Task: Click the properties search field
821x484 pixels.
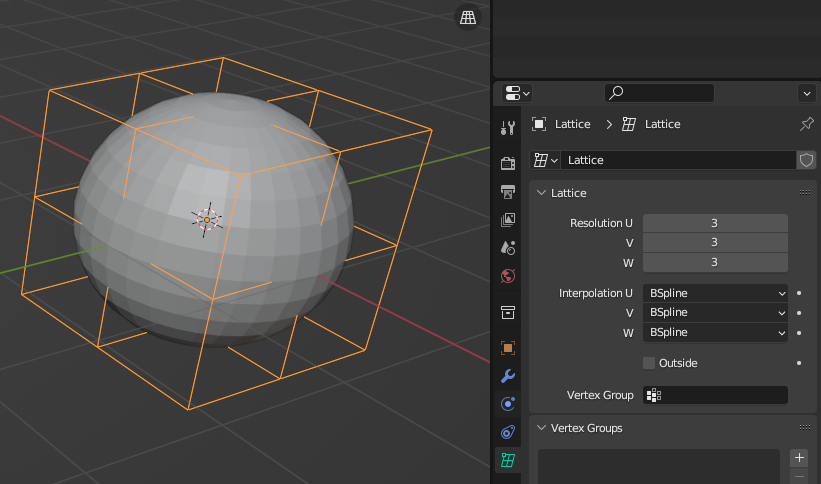Action: pyautogui.click(x=659, y=93)
